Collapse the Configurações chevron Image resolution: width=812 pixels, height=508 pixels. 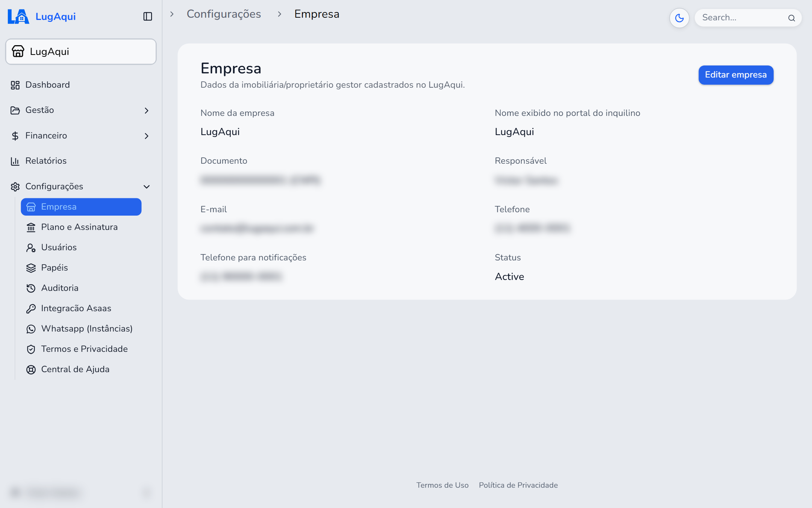[147, 187]
